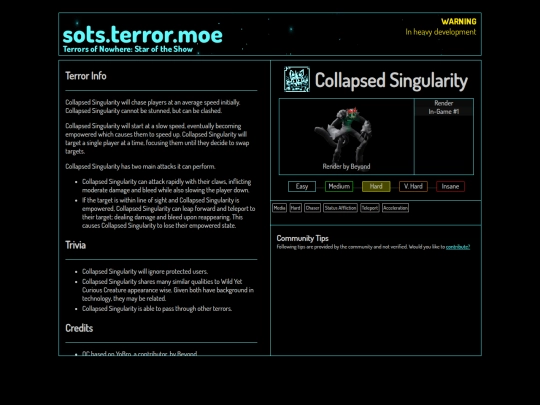This screenshot has width=540, height=405.
Task: Click 'Terrors of Nowhere: Star of the Show' subtitle
Action: 128,49
